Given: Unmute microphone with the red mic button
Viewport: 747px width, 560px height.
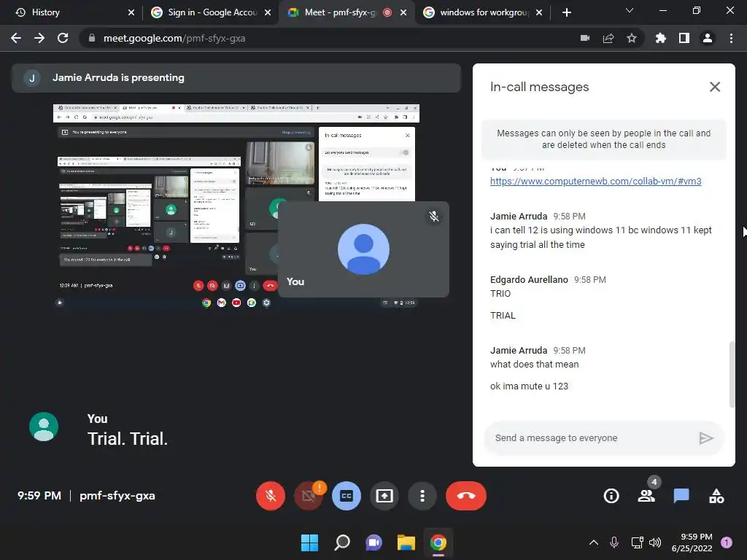Looking at the screenshot, I should point(271,496).
